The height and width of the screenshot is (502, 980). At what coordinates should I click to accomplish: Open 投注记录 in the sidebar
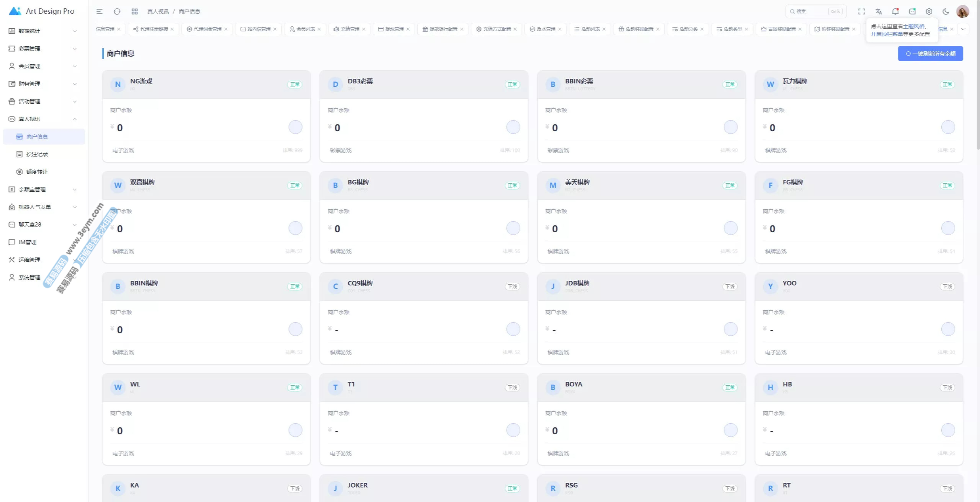pos(37,154)
